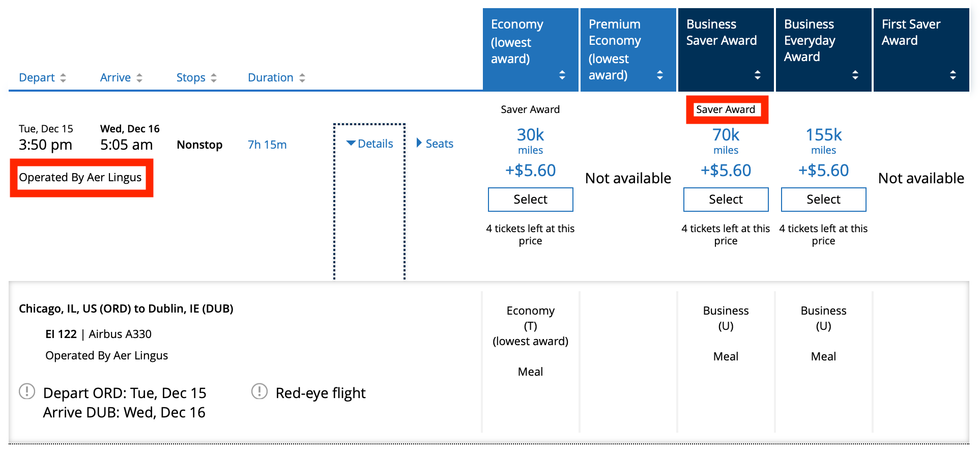Sort flights by Depart time
The width and height of the screenshot is (980, 449).
pos(63,77)
